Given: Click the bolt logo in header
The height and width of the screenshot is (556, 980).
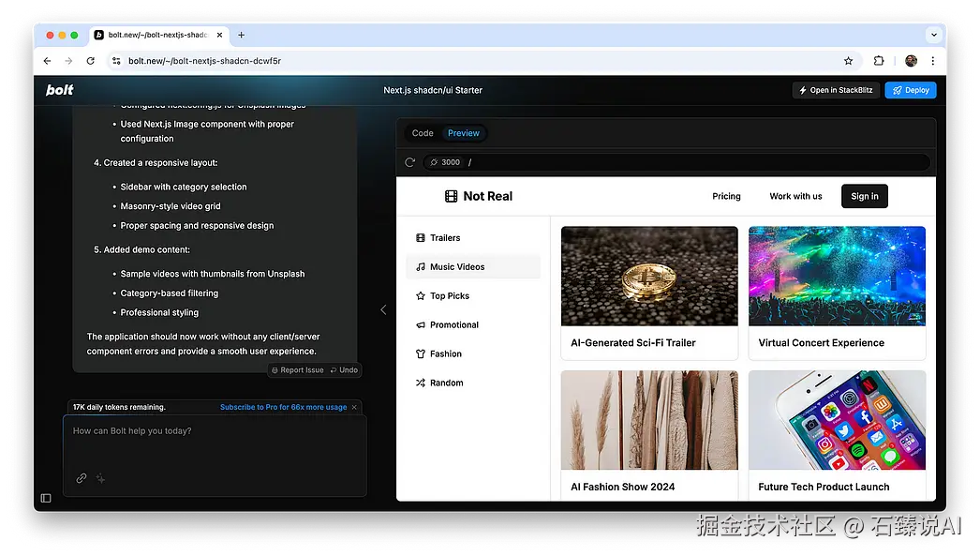Looking at the screenshot, I should click(59, 90).
